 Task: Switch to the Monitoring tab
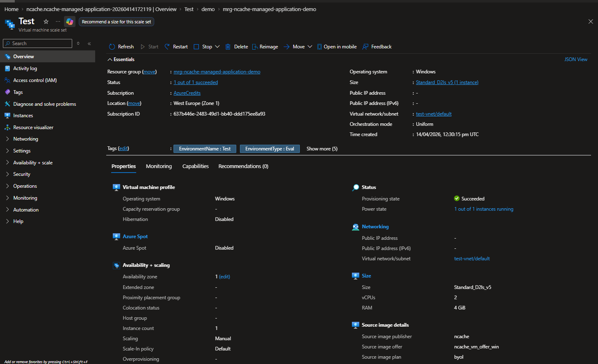[159, 166]
